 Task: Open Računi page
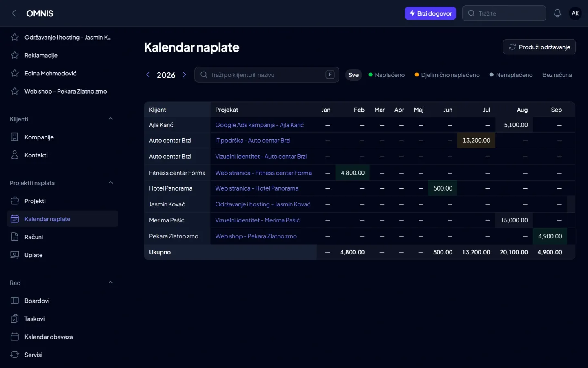coord(62,237)
